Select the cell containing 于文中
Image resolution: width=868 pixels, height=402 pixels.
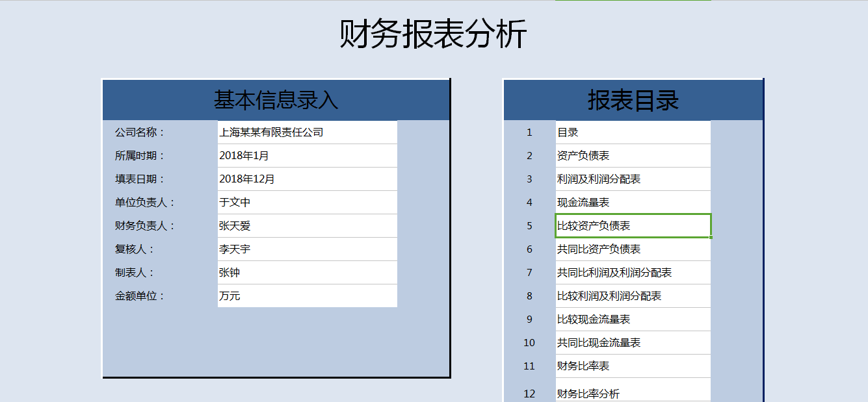tap(308, 203)
